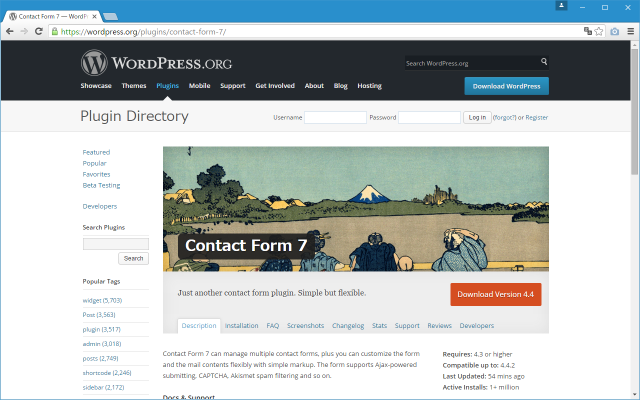Reload the page with refresh icon
640x400 pixels.
tap(39, 31)
